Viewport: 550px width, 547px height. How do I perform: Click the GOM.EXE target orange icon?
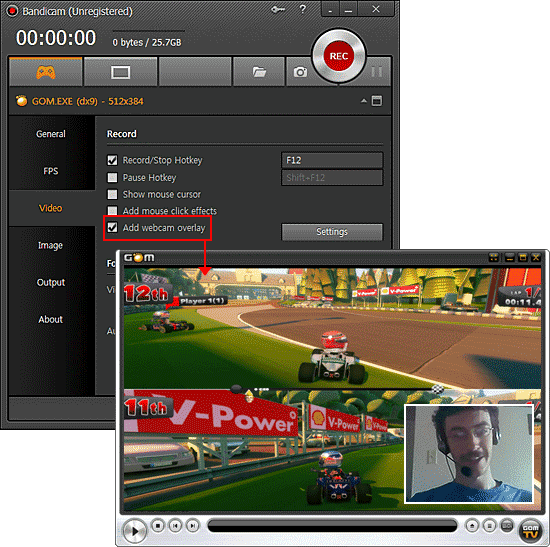coord(21,101)
